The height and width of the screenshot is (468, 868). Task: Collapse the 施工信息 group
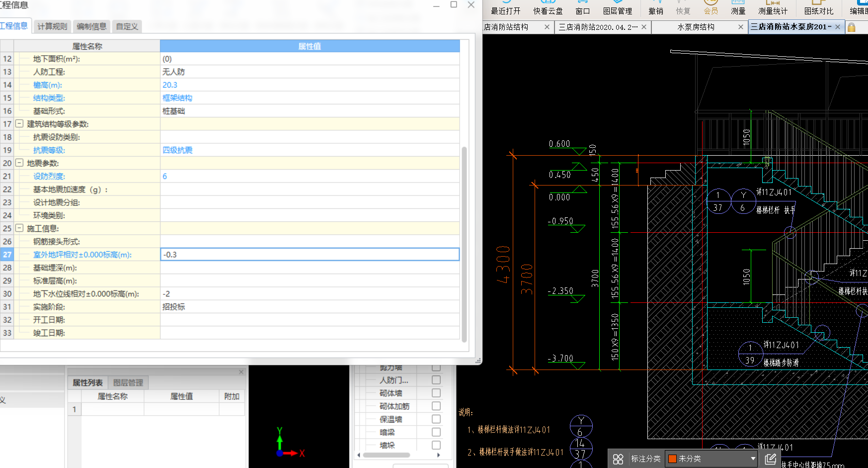[19, 228]
